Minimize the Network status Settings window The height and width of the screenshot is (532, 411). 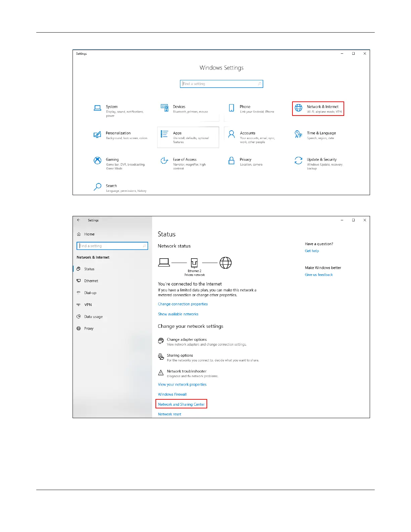click(x=342, y=220)
